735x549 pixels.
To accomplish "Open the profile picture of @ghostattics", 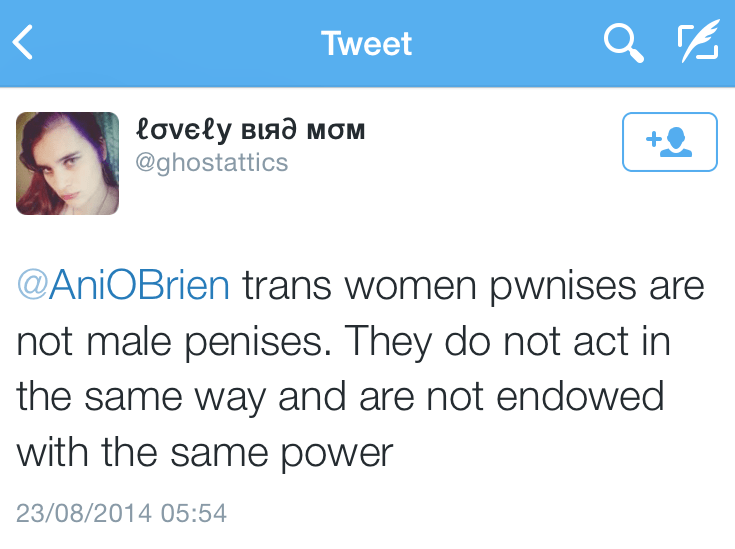I will pos(67,164).
